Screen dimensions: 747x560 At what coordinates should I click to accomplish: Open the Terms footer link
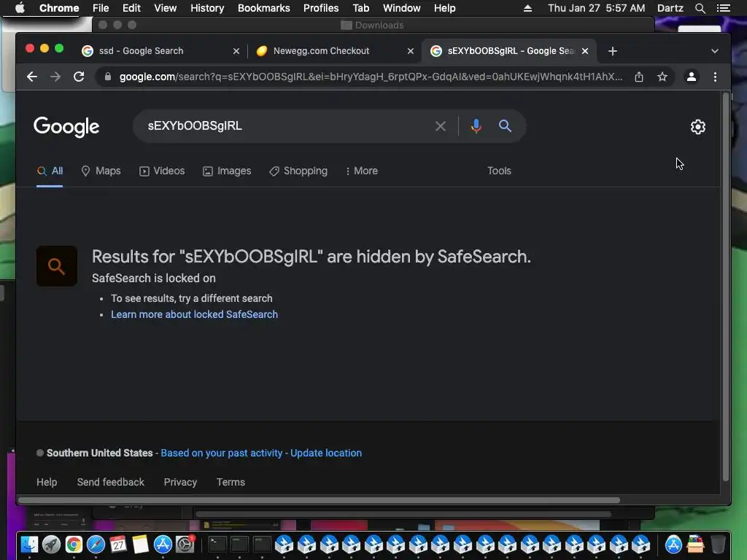(x=231, y=482)
